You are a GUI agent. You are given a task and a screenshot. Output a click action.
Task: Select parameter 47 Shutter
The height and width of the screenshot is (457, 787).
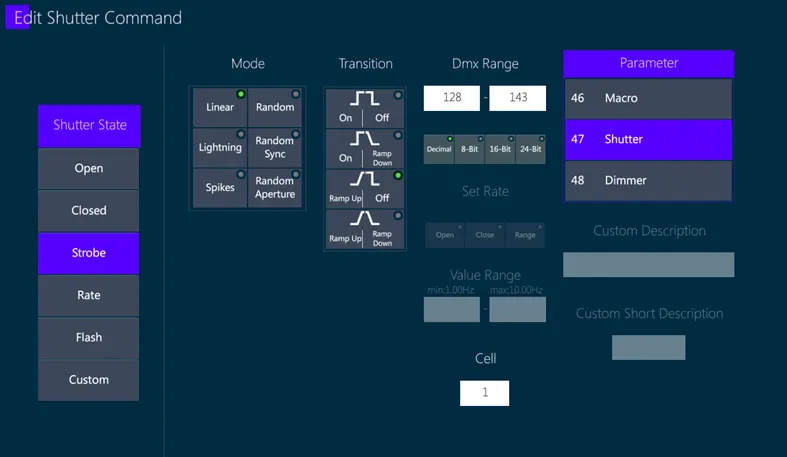648,139
